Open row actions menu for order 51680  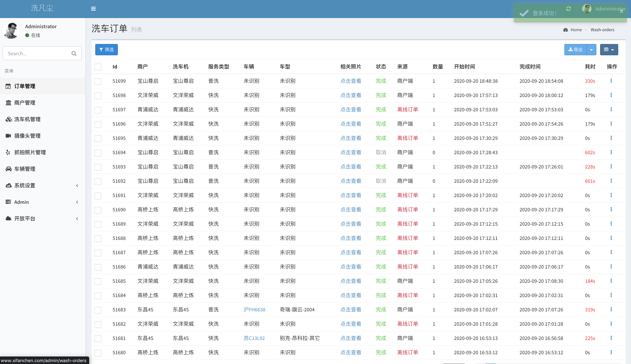tap(611, 352)
